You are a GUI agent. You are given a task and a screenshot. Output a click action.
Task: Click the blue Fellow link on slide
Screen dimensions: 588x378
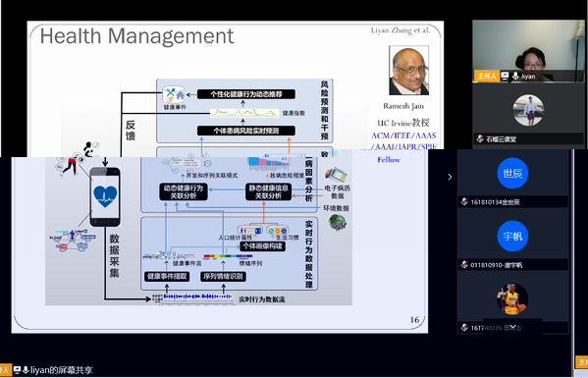tap(389, 160)
